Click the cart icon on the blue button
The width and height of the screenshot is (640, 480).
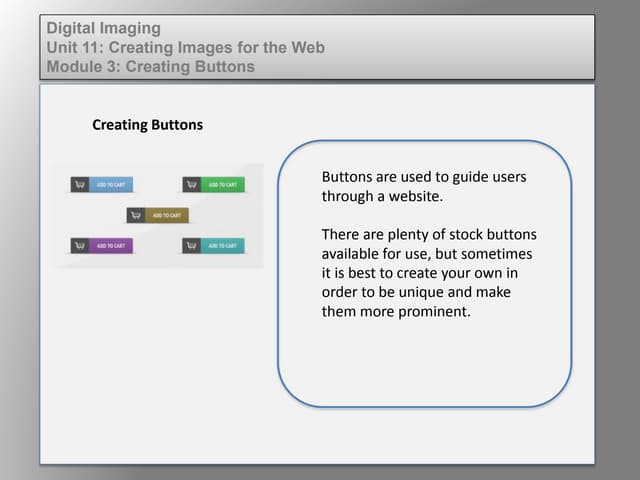tap(80, 185)
